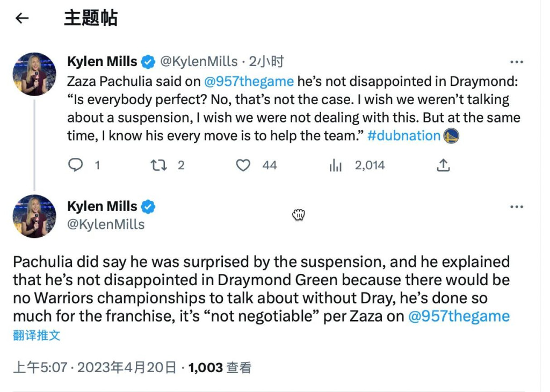The height and width of the screenshot is (392, 550).
Task: Open @957thegame mention in first tweet
Action: [249, 82]
